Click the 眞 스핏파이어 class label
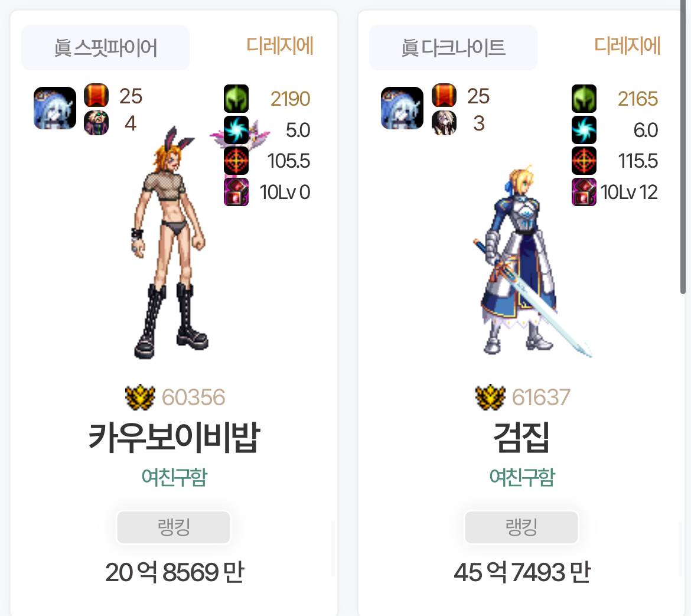 pos(105,48)
